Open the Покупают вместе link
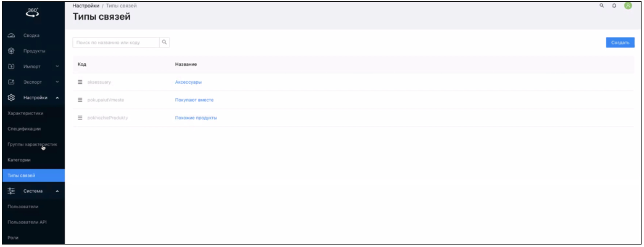Viewport: 644px width, 247px height. coord(194,100)
